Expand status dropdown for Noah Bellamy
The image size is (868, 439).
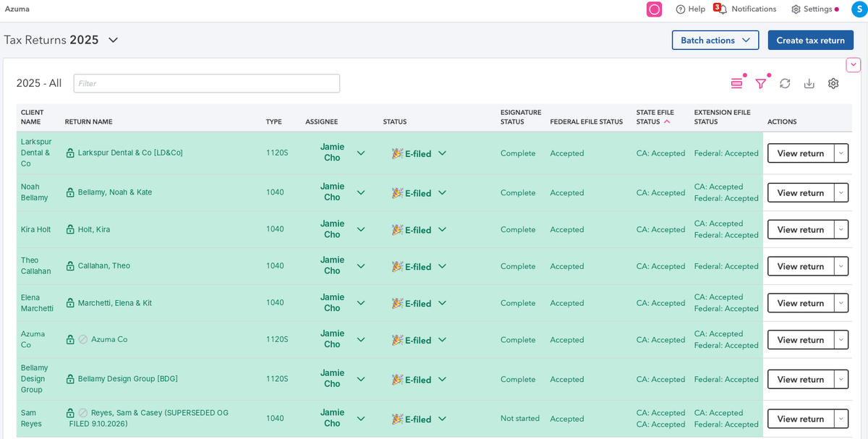tap(442, 192)
